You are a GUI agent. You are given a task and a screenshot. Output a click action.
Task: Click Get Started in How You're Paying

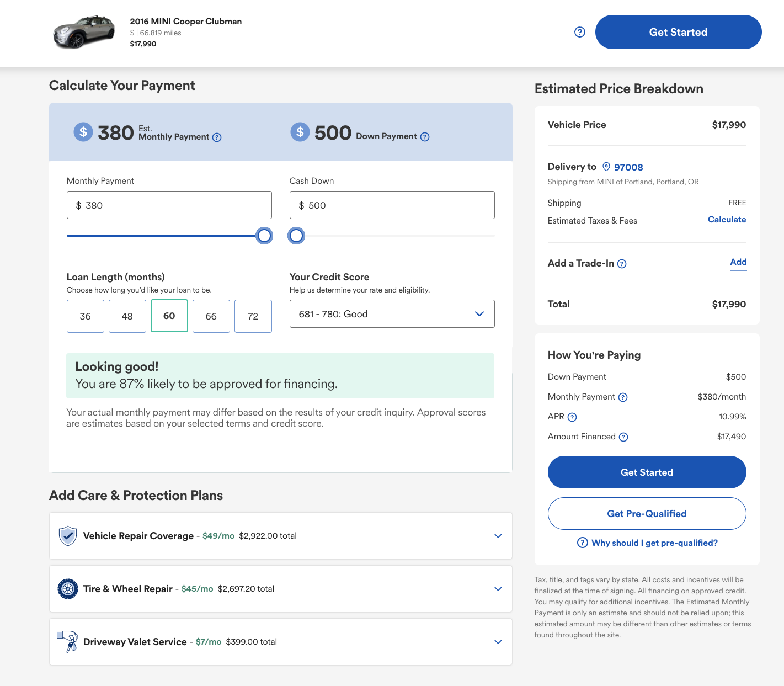click(647, 472)
